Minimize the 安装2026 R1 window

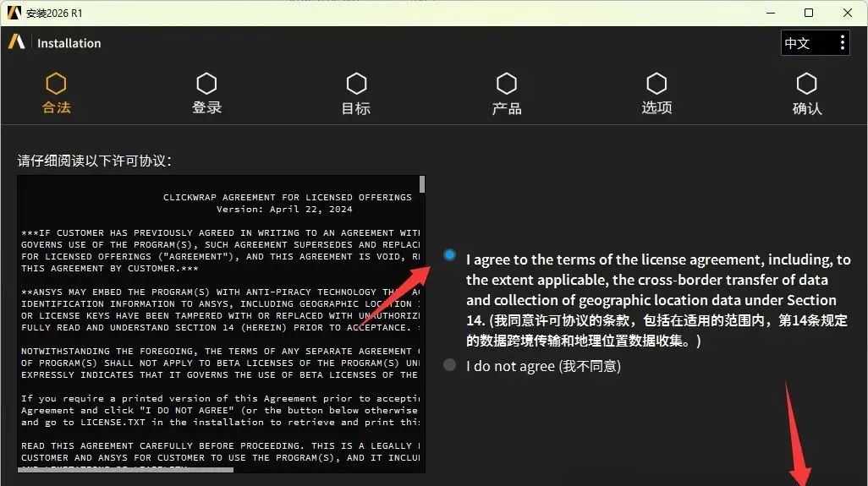click(770, 13)
